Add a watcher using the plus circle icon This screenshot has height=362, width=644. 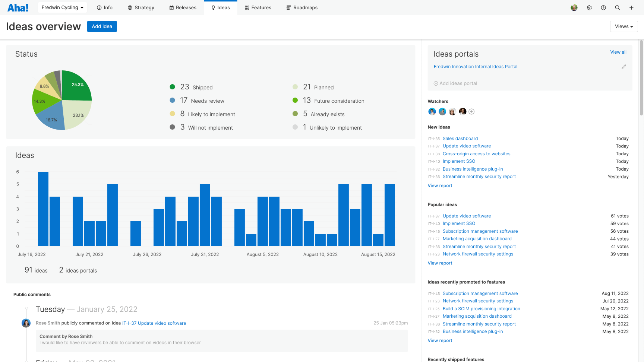(471, 111)
